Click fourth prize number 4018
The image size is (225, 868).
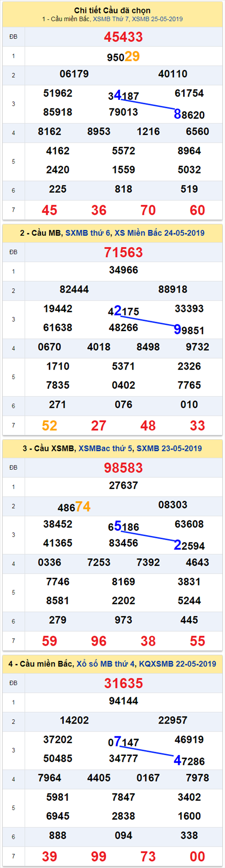click(x=99, y=347)
